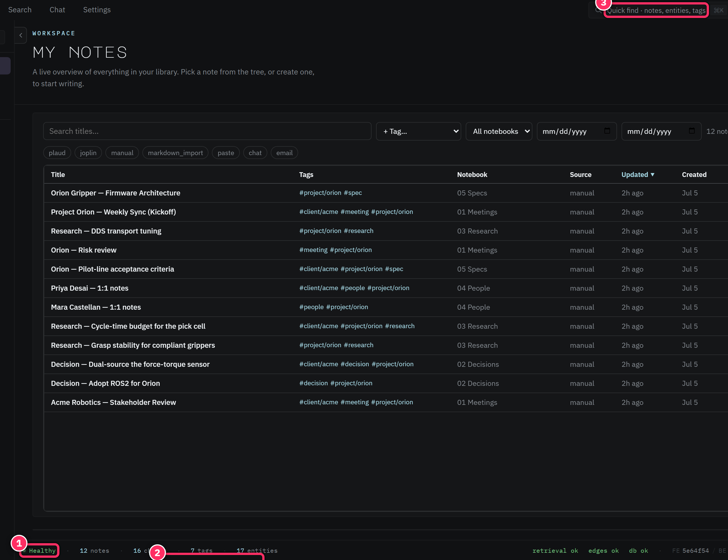The height and width of the screenshot is (560, 728).
Task: Open Project Orion — Weekly Sync (Kickoff) note
Action: click(x=113, y=212)
